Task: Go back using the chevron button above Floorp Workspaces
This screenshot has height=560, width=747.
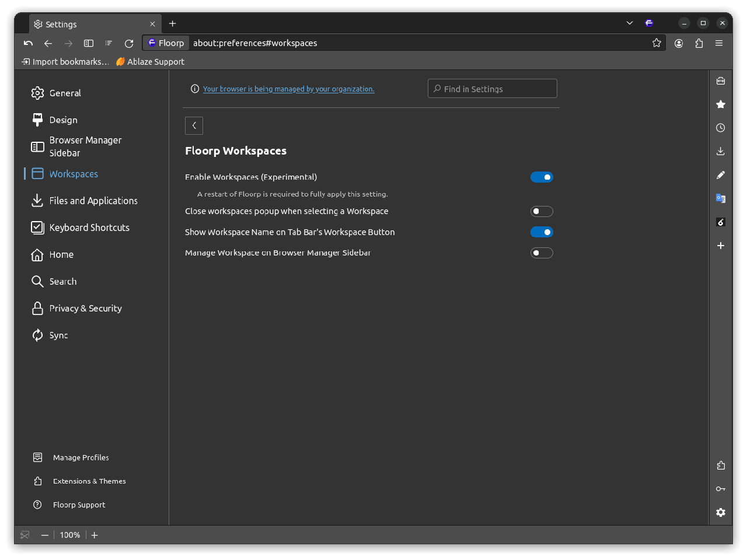Action: point(194,125)
